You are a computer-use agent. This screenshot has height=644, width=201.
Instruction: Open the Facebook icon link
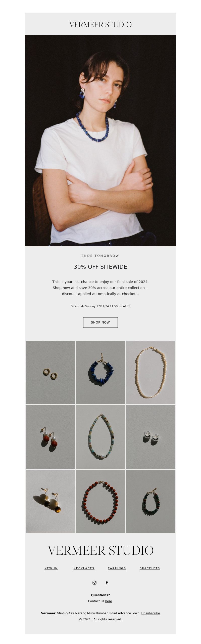click(x=107, y=582)
